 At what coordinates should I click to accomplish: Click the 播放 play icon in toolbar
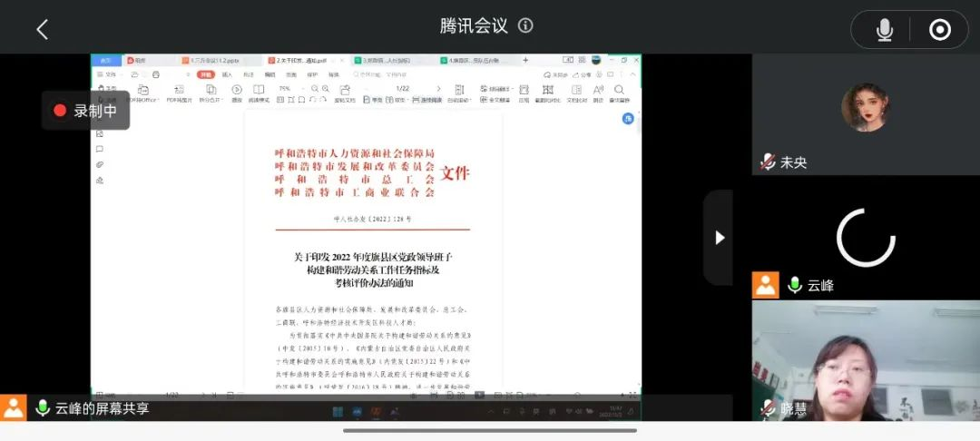(x=237, y=90)
